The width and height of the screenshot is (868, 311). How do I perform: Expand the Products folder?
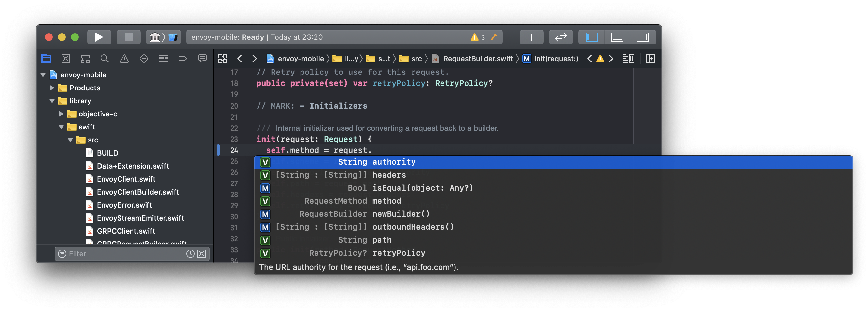(x=52, y=88)
